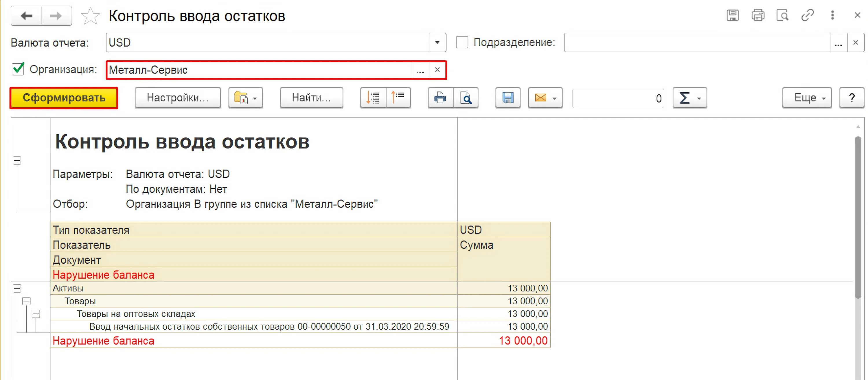Click the print icon in toolbar
The height and width of the screenshot is (380, 868).
pyautogui.click(x=440, y=98)
